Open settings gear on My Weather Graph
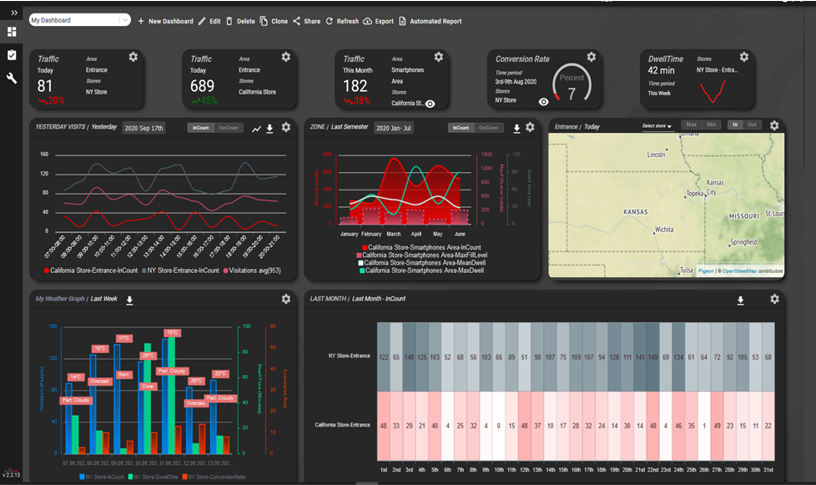Screen dimensions: 816x485 pyautogui.click(x=286, y=299)
